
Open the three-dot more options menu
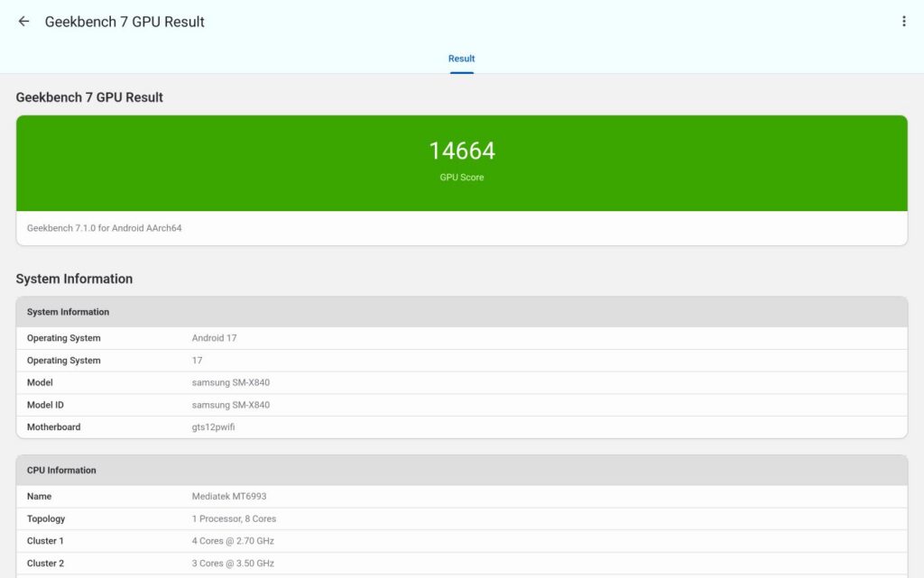903,22
